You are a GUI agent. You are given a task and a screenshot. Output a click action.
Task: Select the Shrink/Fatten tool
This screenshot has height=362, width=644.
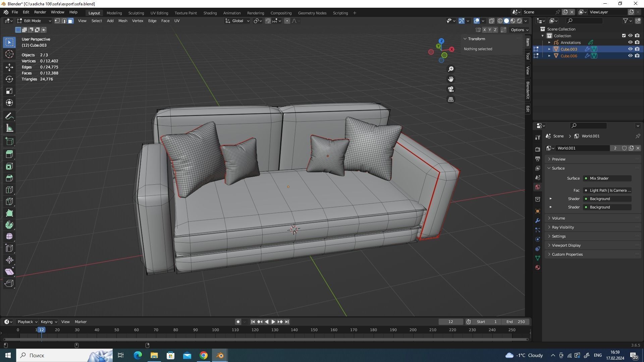9,260
